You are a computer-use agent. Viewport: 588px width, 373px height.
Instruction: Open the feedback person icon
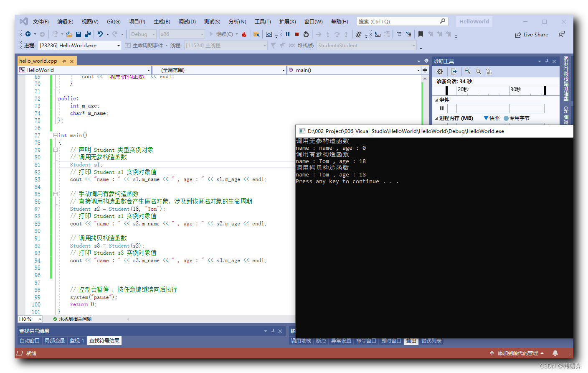[562, 34]
